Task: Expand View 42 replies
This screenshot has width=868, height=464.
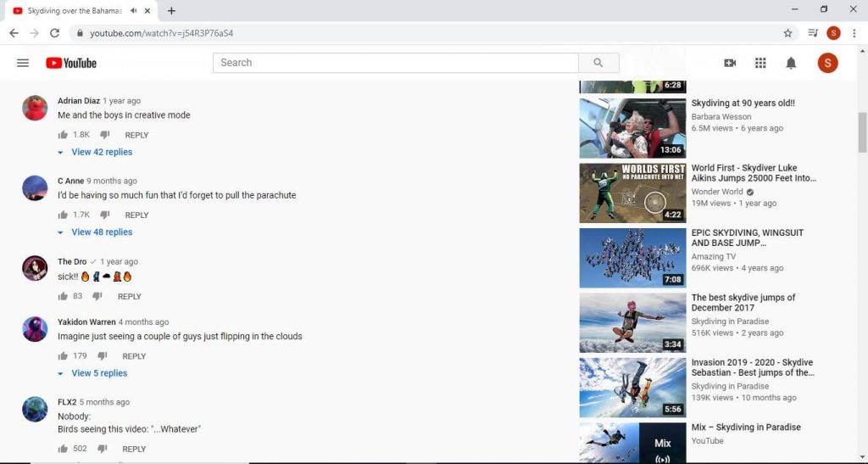Action: coord(95,152)
